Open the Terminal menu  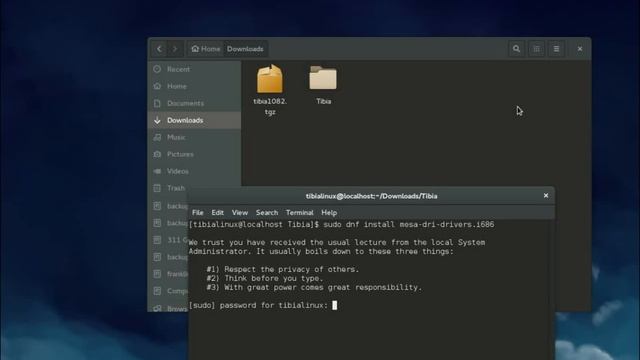[300, 213]
